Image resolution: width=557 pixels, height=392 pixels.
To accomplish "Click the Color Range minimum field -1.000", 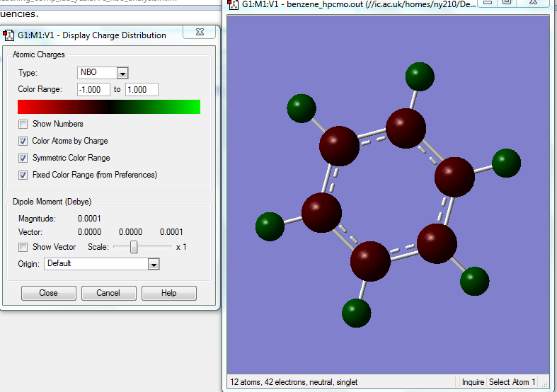I will (93, 90).
